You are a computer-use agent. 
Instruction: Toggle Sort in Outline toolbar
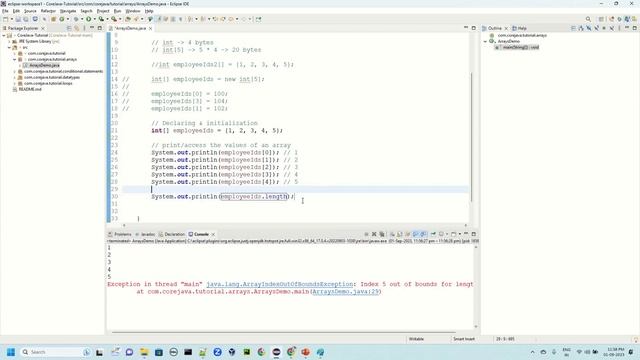[x=581, y=28]
